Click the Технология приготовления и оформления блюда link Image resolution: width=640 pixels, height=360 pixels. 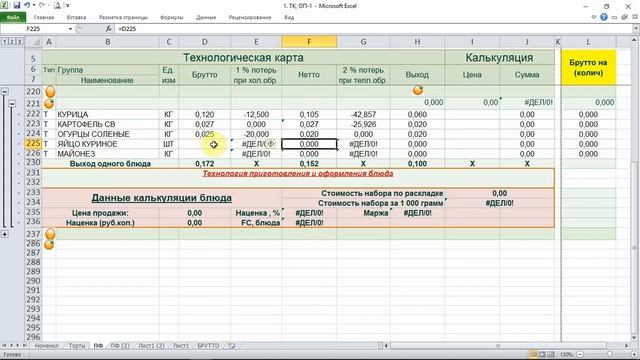point(298,173)
